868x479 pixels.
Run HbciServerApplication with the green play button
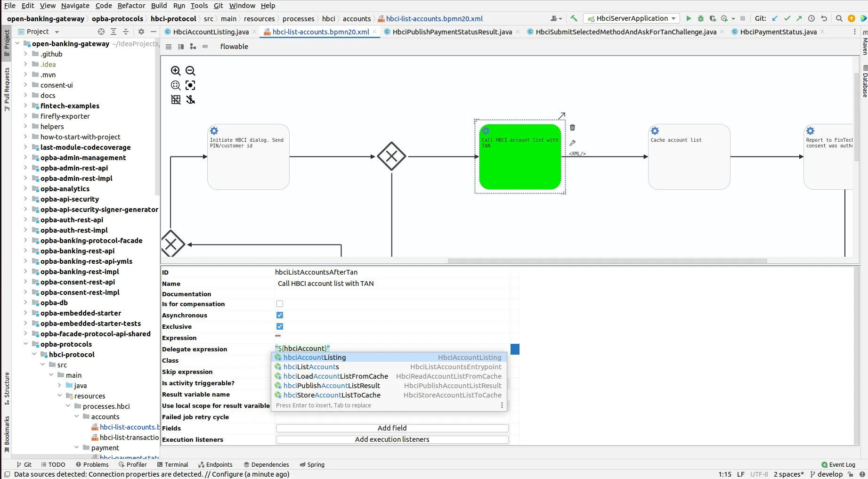[x=689, y=18]
